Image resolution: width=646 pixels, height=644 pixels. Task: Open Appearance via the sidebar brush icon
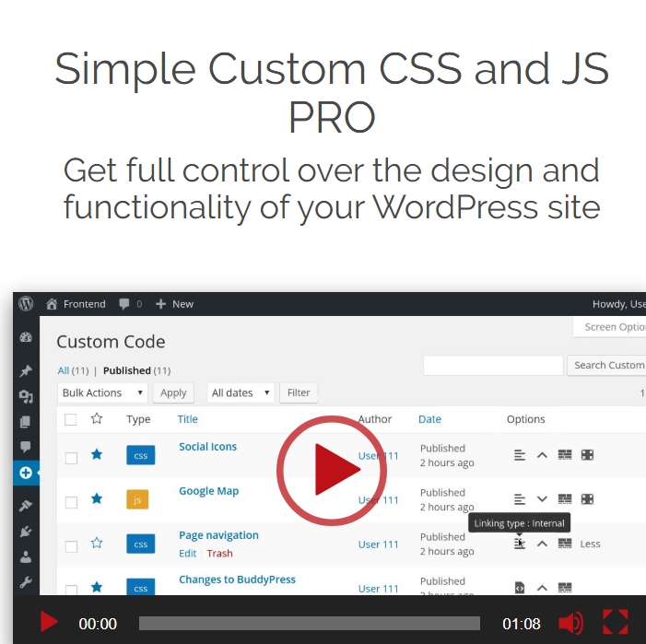26,505
